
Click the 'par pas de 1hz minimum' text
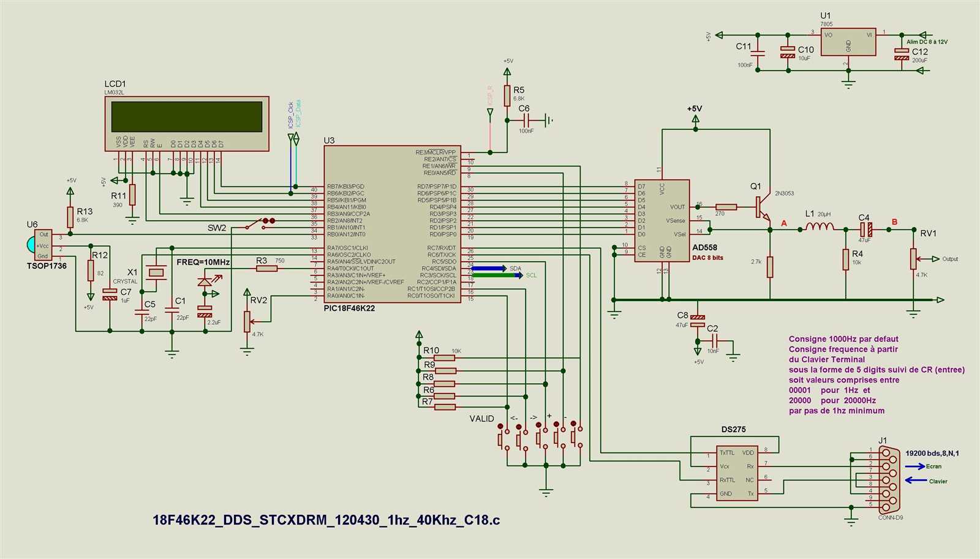click(836, 411)
